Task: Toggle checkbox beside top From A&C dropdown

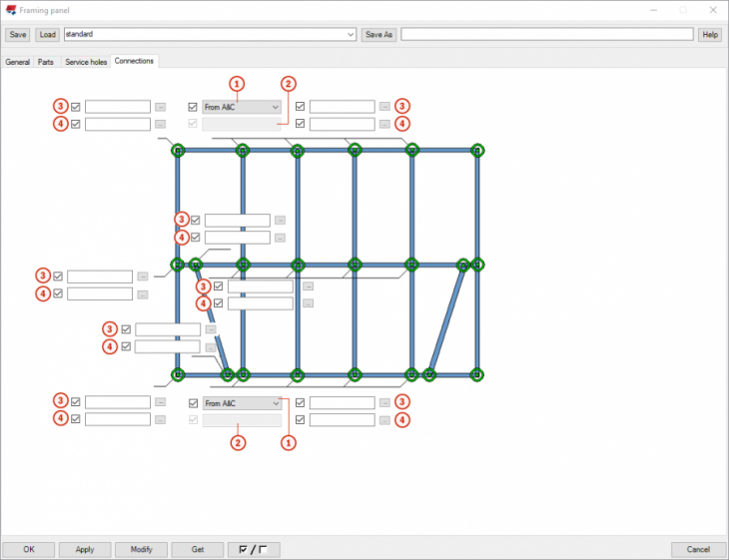Action: pyautogui.click(x=193, y=107)
